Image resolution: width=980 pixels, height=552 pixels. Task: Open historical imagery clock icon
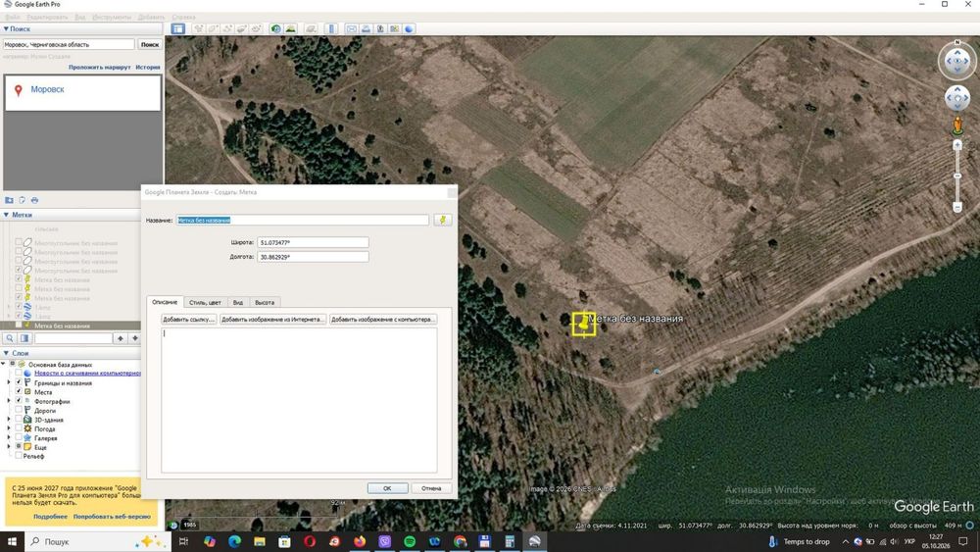point(275,28)
